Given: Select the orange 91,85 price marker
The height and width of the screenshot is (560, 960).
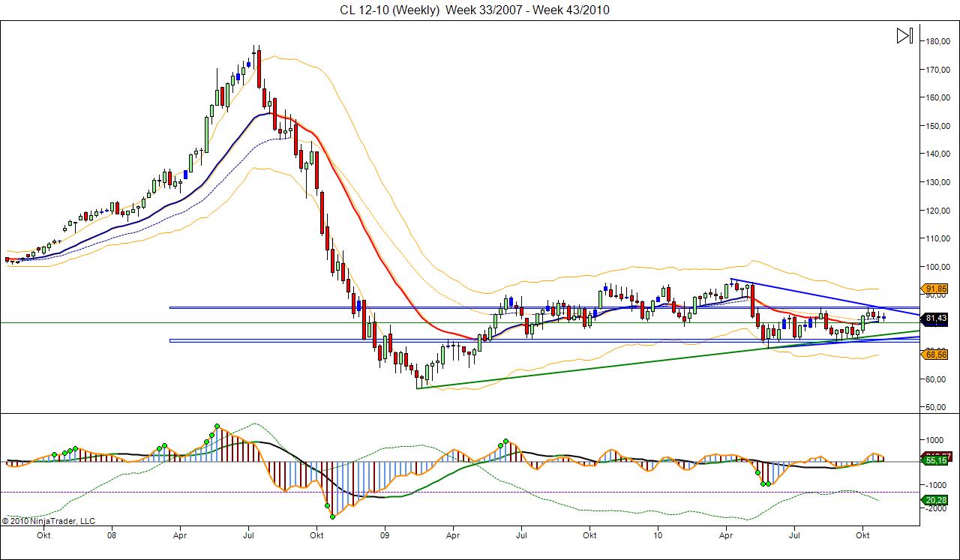Looking at the screenshot, I should click(x=936, y=288).
